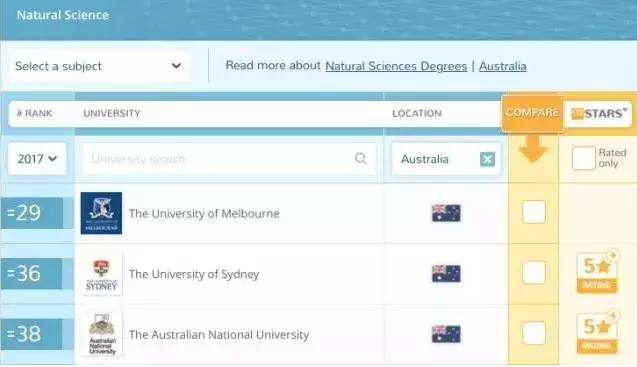Image resolution: width=637 pixels, height=367 pixels.
Task: Open The Australian National University page
Action: coord(219,334)
